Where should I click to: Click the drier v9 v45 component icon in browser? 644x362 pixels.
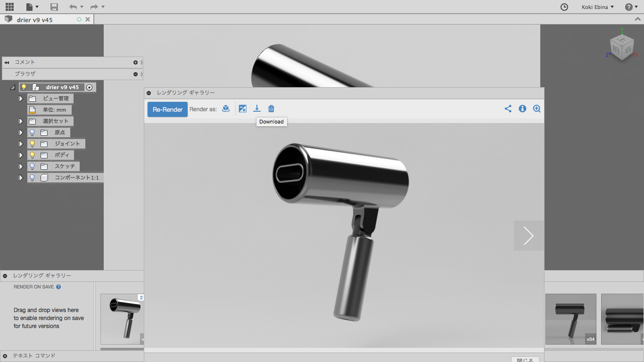pyautogui.click(x=36, y=87)
